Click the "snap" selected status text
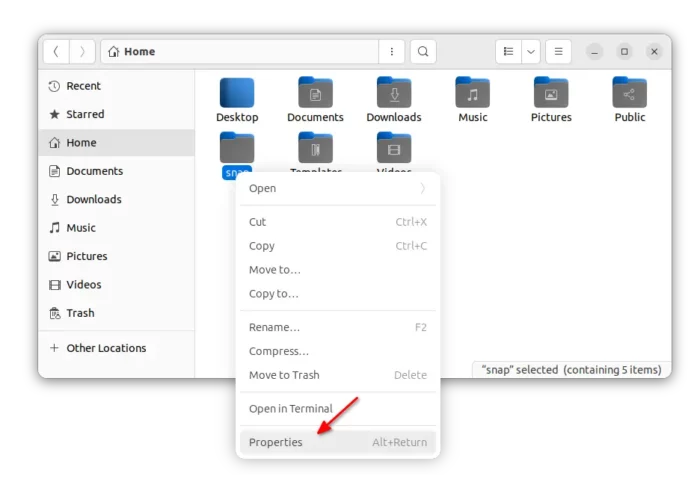700x479 pixels. tap(571, 370)
